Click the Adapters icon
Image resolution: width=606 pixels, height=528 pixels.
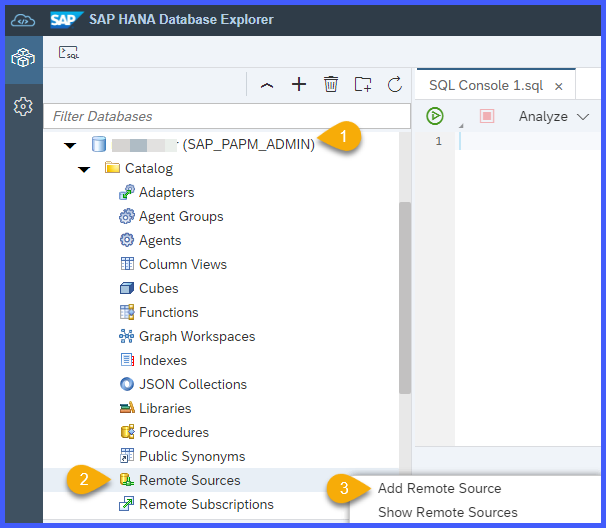[127, 192]
